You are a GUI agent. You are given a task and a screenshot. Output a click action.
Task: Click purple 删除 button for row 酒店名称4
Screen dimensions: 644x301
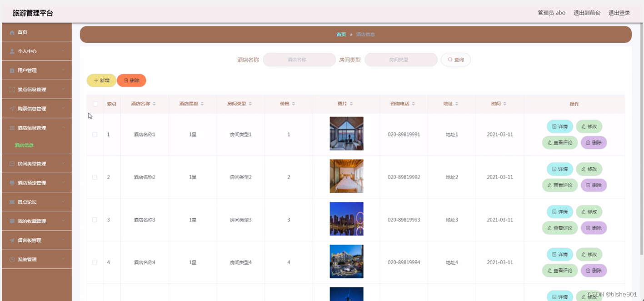pyautogui.click(x=594, y=271)
